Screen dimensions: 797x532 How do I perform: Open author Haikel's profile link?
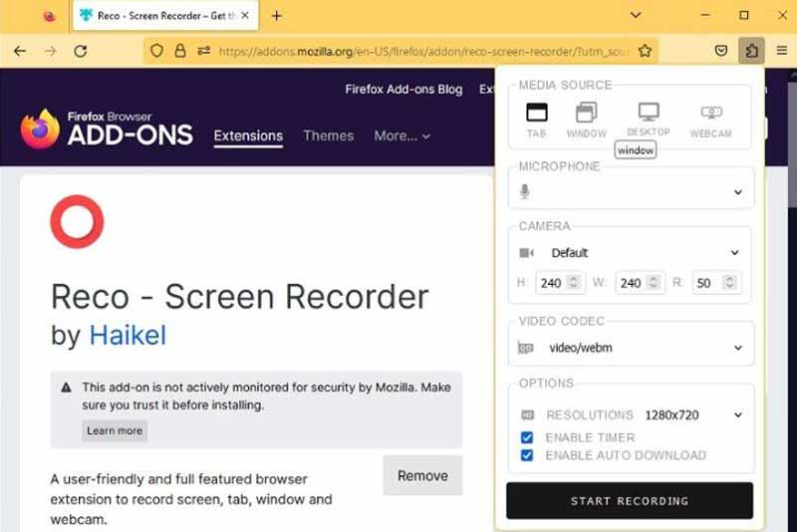tap(128, 336)
